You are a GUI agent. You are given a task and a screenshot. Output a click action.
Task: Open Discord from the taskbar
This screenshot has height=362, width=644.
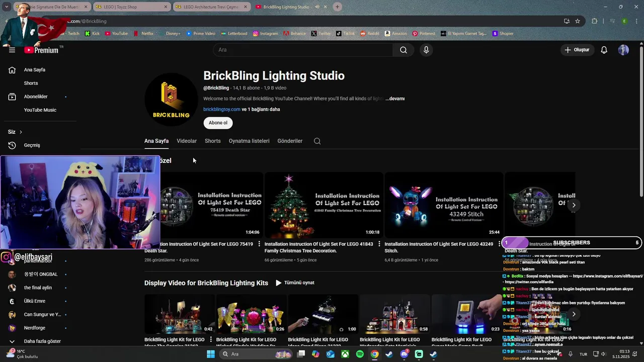click(404, 354)
